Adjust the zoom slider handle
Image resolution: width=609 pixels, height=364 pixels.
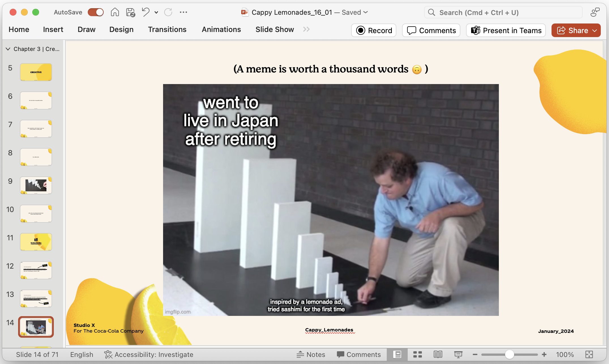509,354
